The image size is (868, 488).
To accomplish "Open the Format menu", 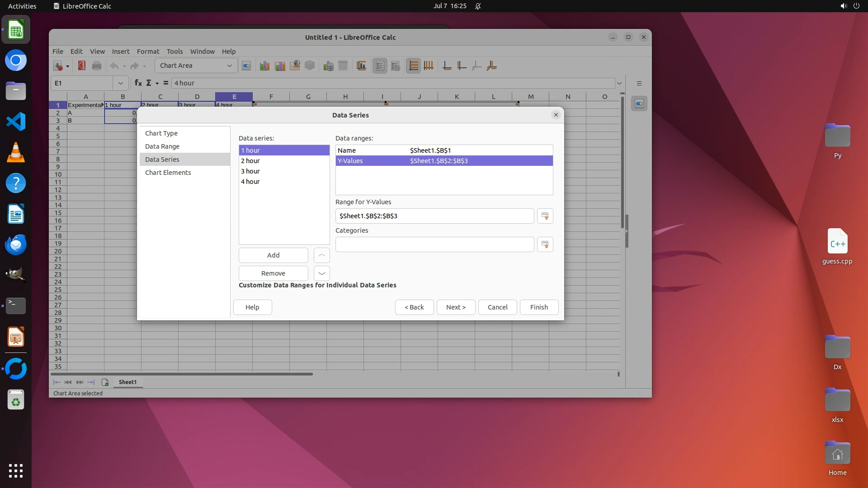I will click(148, 52).
